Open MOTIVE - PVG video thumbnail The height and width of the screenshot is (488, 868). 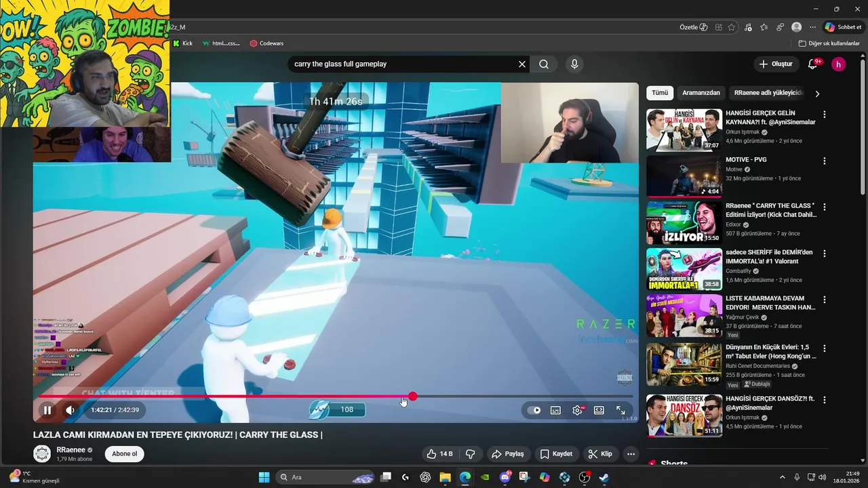[684, 177]
